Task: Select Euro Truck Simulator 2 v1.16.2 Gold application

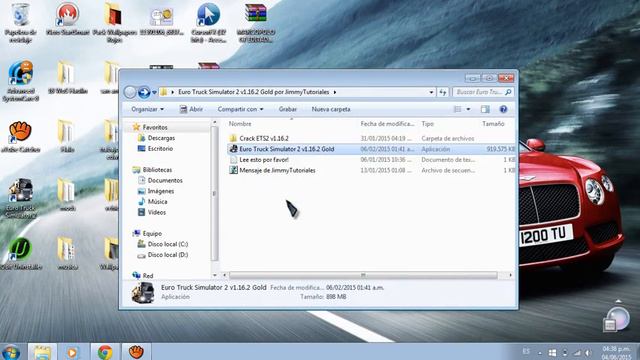Action: 287,149
